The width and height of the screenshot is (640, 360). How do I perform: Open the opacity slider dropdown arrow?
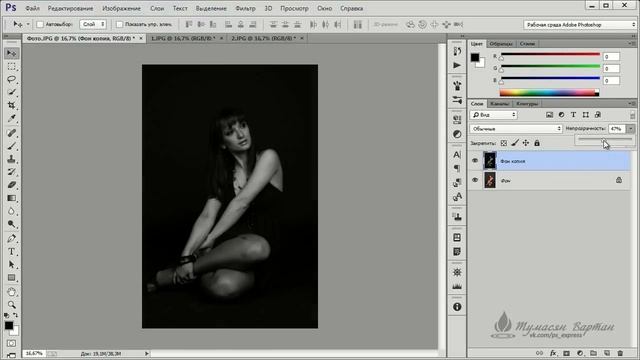point(631,129)
